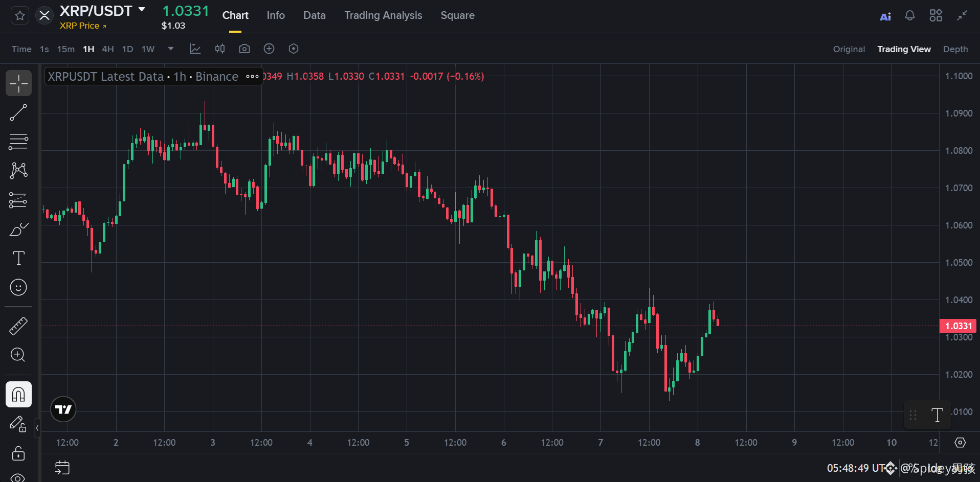Viewport: 980px width, 482px height.
Task: Expand the XRP/USDT pair selector dropdown
Action: [x=142, y=10]
